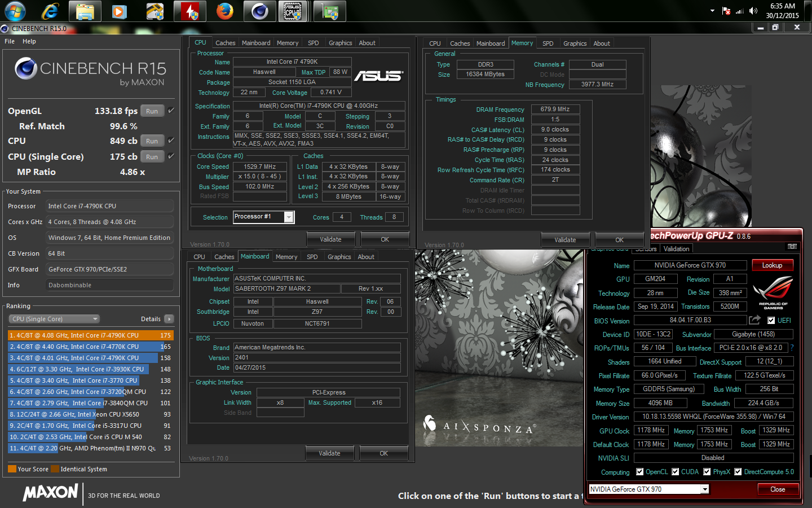The width and height of the screenshot is (812, 508).
Task: Open Windows Media Player taskbar icon
Action: click(119, 11)
